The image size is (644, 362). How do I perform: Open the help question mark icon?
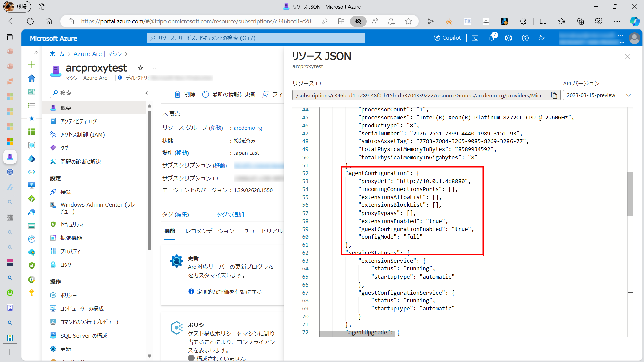[x=525, y=38]
